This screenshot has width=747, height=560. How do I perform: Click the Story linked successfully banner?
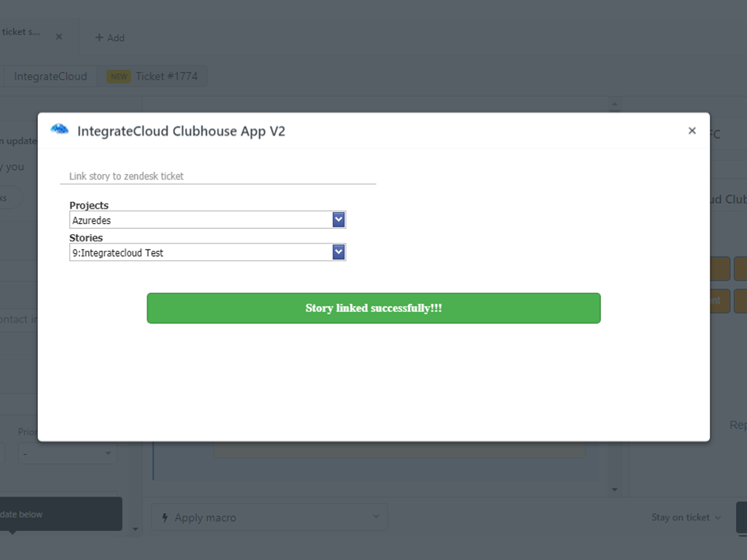tap(373, 308)
